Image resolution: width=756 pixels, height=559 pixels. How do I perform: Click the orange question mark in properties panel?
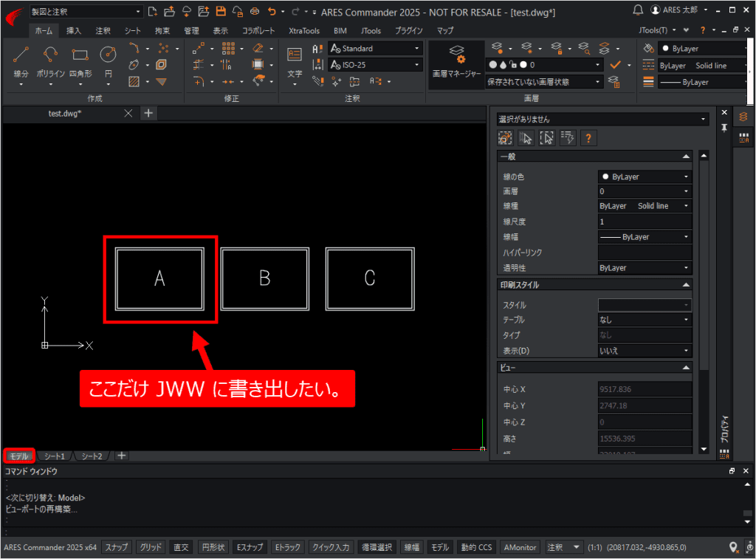pyautogui.click(x=588, y=138)
